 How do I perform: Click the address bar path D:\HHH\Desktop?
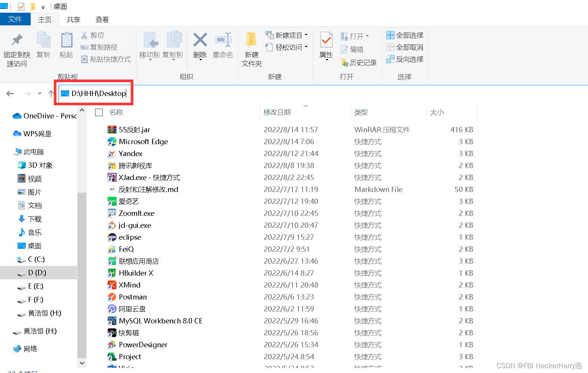point(99,93)
